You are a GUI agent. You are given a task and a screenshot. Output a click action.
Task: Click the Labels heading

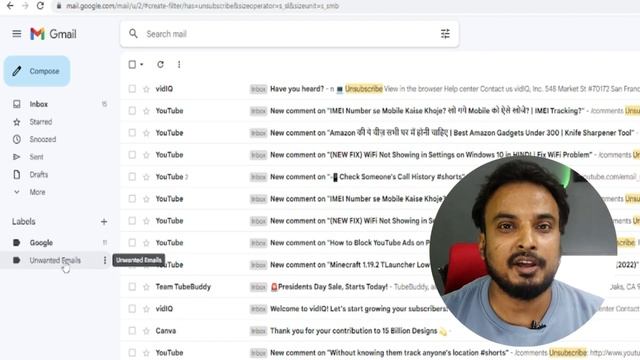coord(24,222)
